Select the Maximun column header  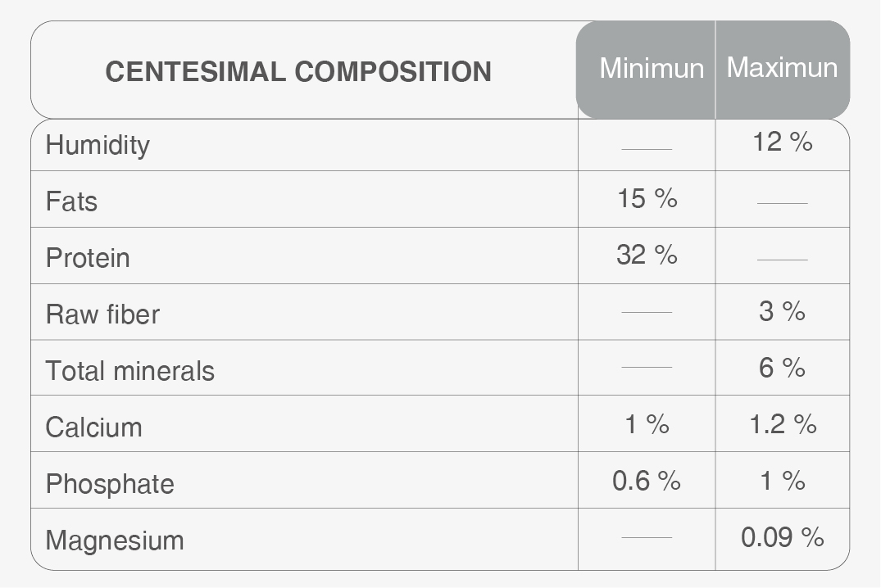[x=782, y=67]
